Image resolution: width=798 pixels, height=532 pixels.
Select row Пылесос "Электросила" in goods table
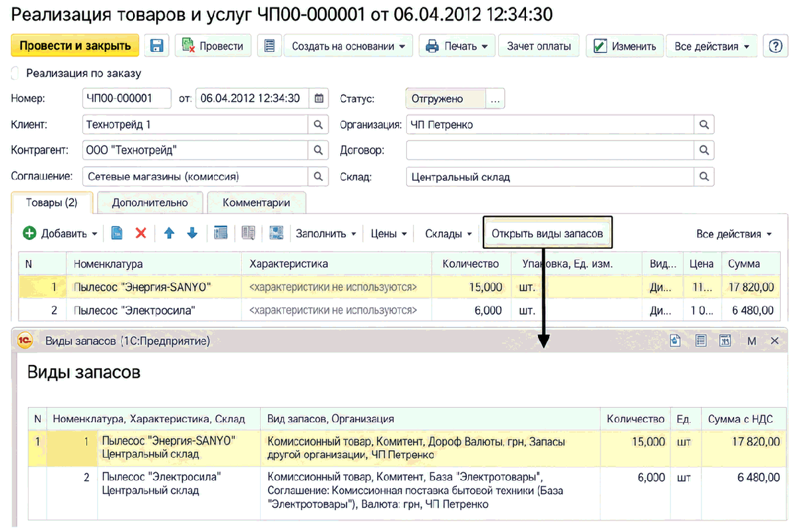399,310
